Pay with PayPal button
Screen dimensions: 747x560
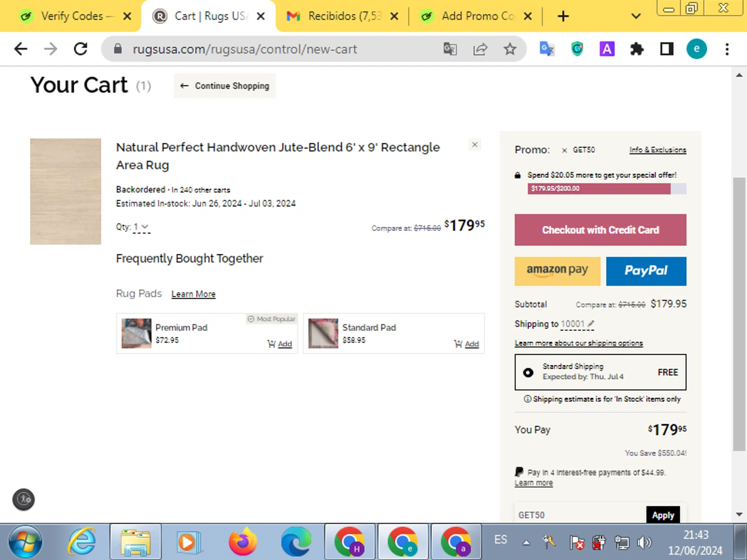coord(646,271)
